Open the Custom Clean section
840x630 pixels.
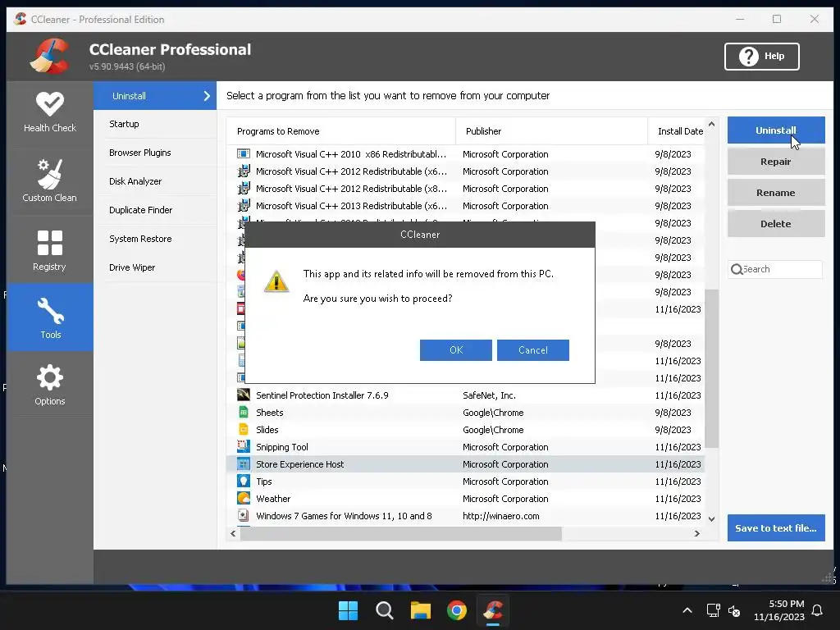click(50, 180)
